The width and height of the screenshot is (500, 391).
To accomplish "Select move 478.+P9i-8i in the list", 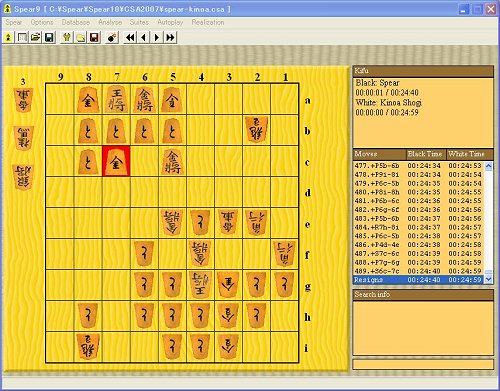I will (419, 175).
